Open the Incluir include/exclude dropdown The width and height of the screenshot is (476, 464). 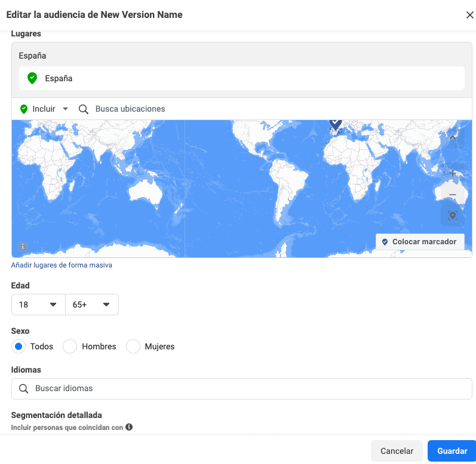tap(44, 109)
